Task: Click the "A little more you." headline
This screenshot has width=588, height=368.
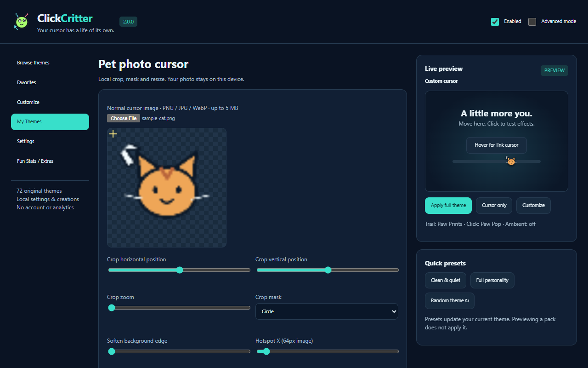Action: [x=497, y=114]
